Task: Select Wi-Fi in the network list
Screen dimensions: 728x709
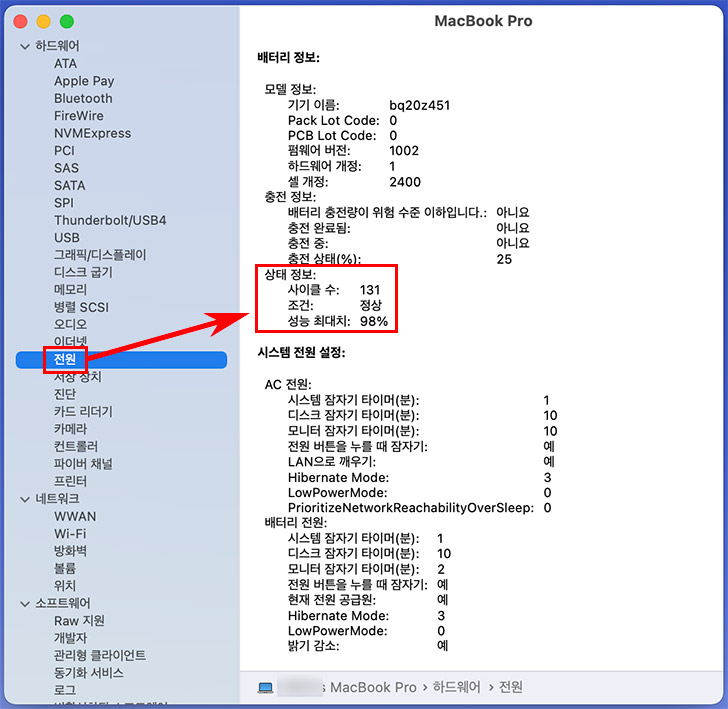Action: 70,534
